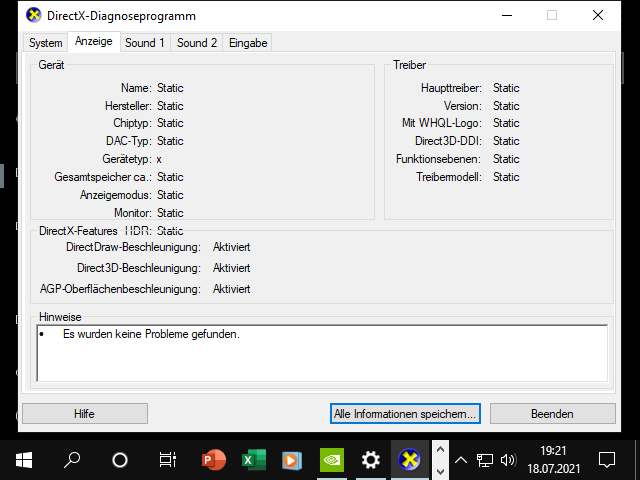640x480 pixels.
Task: Open Task View on taskbar
Action: coord(167,460)
